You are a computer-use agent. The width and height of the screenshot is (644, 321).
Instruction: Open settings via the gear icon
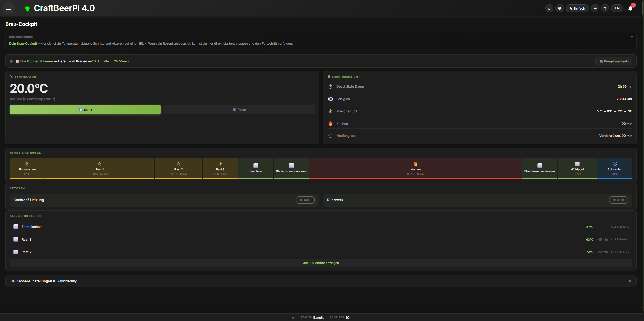click(x=559, y=8)
